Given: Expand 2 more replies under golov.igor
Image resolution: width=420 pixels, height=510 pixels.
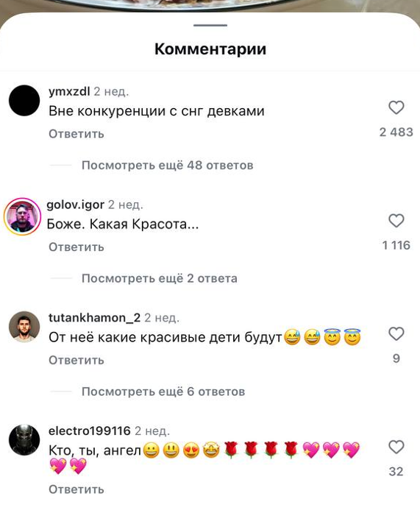Looking at the screenshot, I should click(160, 278).
